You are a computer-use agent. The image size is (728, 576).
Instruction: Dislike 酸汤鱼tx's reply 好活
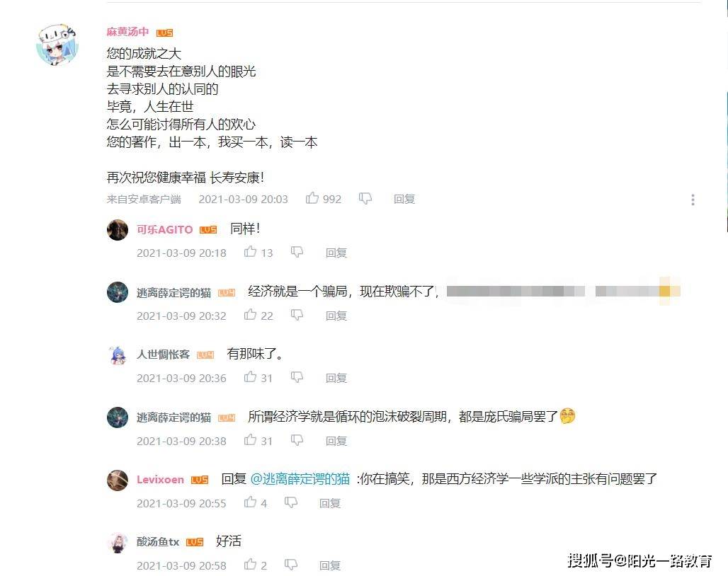coord(290,565)
